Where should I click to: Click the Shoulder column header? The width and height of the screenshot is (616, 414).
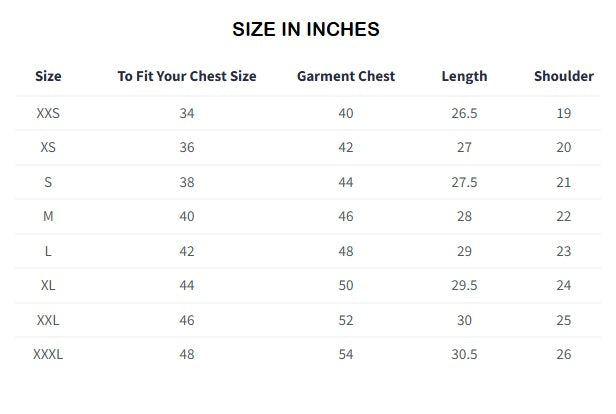click(x=564, y=76)
